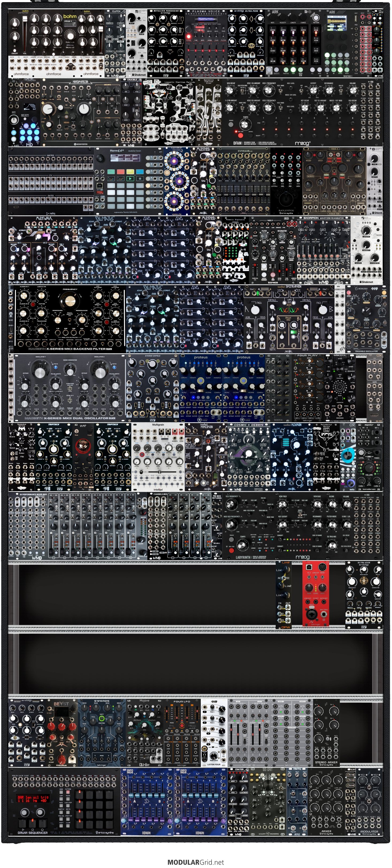The image size is (392, 868).
Task: Open the Metalloid Percussion module
Action: tap(166, 44)
